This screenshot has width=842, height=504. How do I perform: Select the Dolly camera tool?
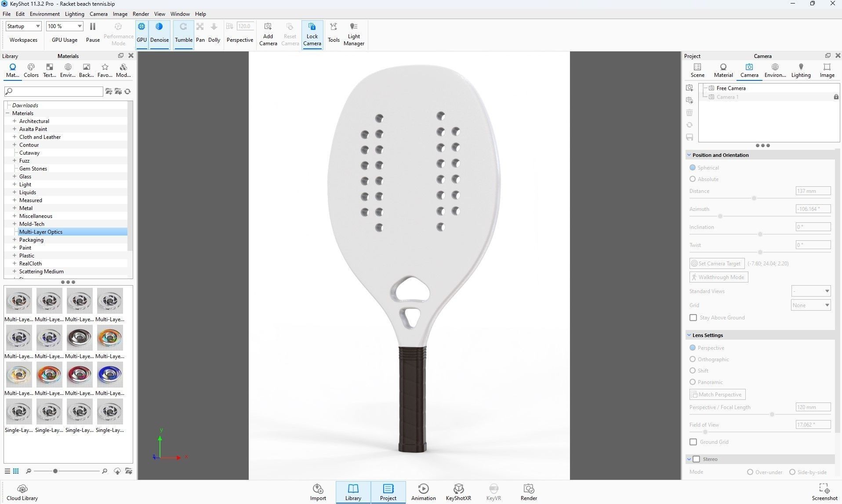click(x=214, y=33)
